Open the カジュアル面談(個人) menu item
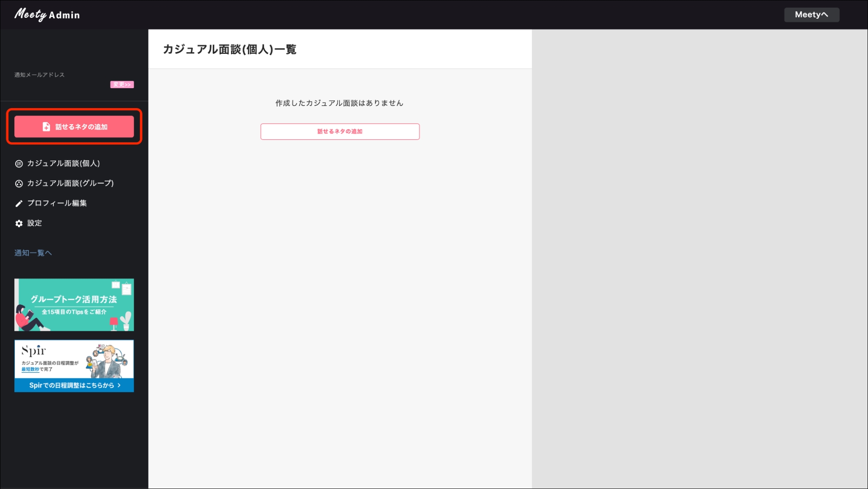The height and width of the screenshot is (489, 868). pyautogui.click(x=63, y=163)
